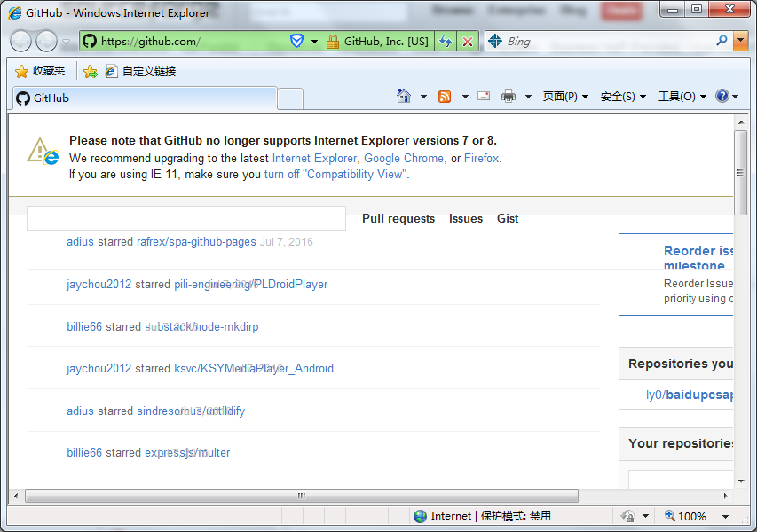Click the empty GitHub search field
757x532 pixels.
point(186,218)
